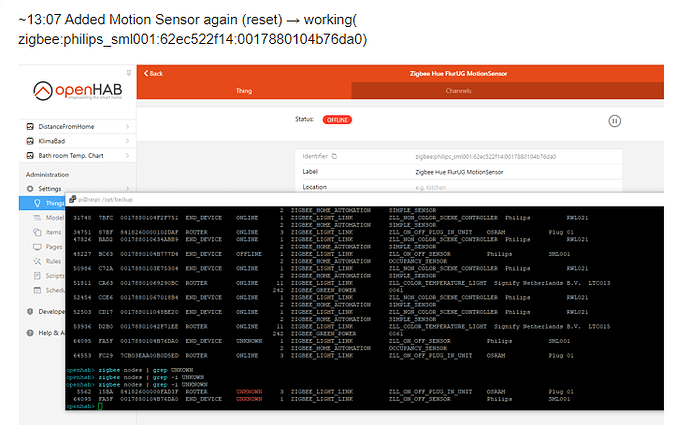Click the Pages monitor icon
This screenshot has width=690, height=425.
pyautogui.click(x=37, y=247)
